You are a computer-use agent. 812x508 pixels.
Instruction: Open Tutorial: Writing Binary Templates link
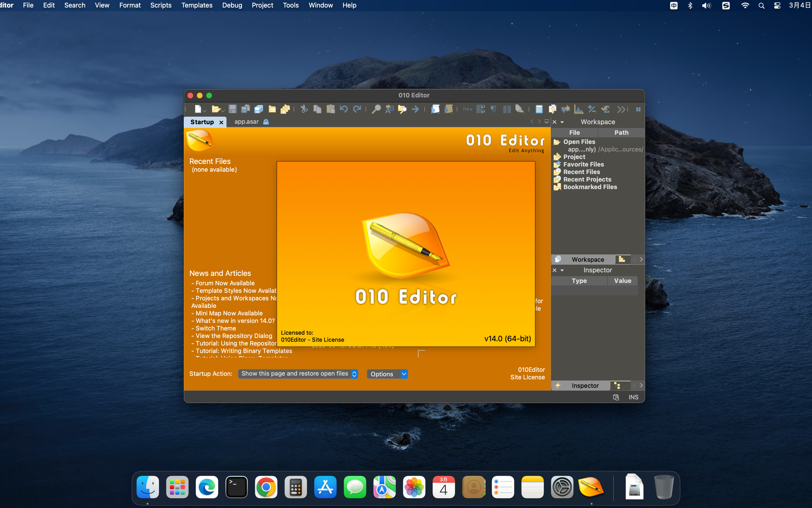click(x=244, y=351)
